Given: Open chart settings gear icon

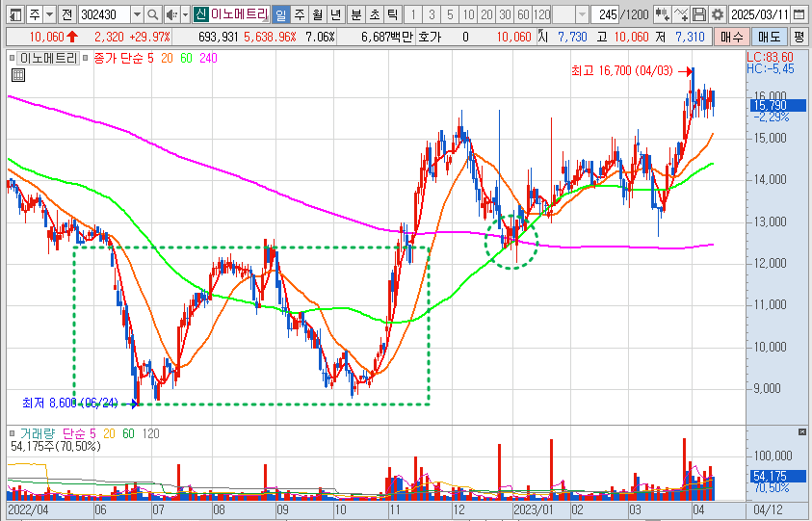Looking at the screenshot, I should [718, 14].
